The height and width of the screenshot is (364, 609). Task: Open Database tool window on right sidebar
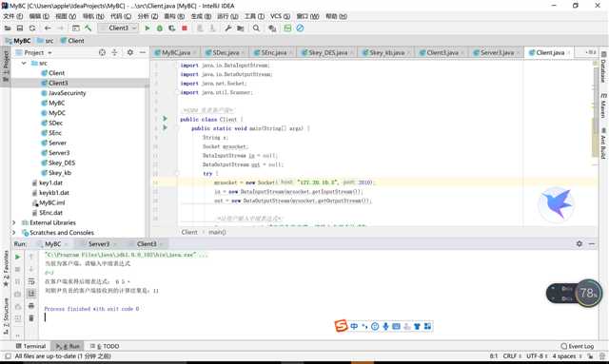click(603, 67)
